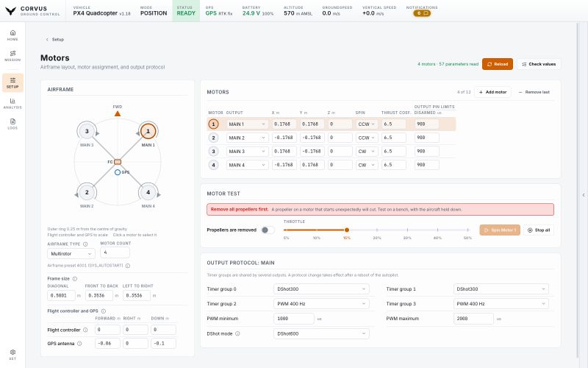Click info icon beside DShot mode
The width and height of the screenshot is (588, 368).
pyautogui.click(x=237, y=333)
